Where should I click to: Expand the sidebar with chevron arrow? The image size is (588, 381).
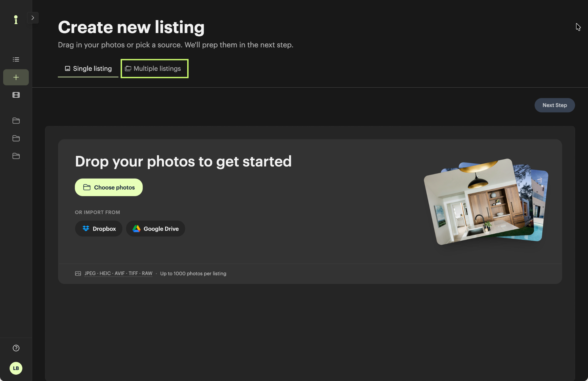pyautogui.click(x=33, y=18)
